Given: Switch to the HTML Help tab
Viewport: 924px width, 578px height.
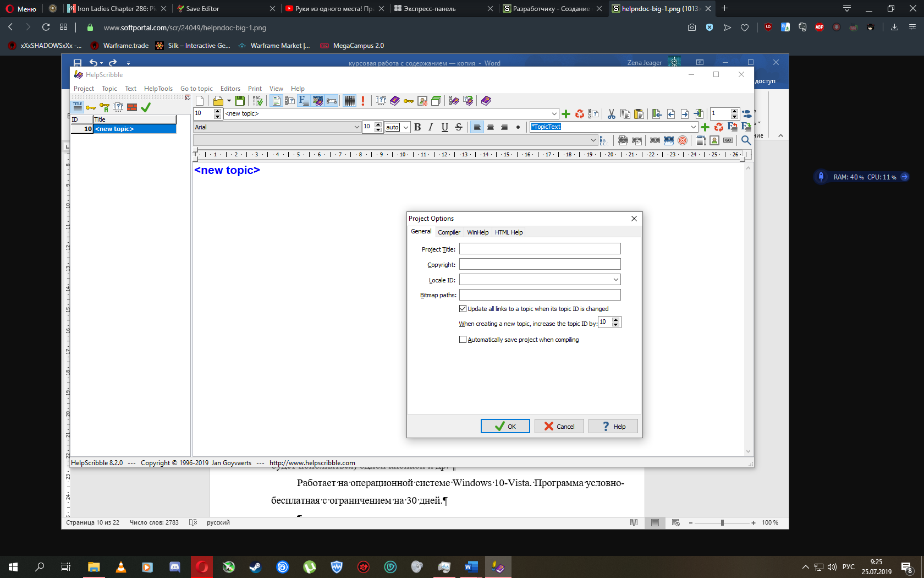Looking at the screenshot, I should pyautogui.click(x=509, y=232).
